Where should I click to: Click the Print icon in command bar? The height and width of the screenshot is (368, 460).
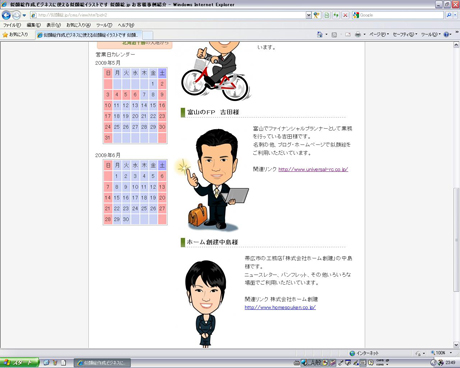click(358, 34)
